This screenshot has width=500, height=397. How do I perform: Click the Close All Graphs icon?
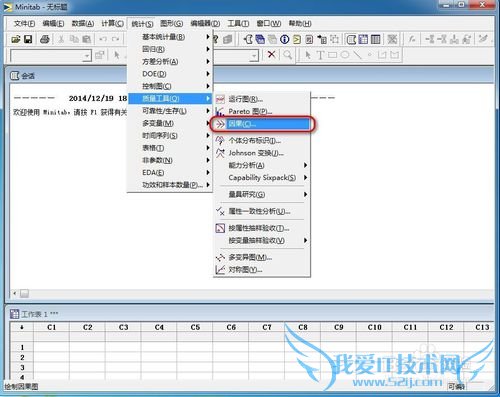tap(392, 39)
